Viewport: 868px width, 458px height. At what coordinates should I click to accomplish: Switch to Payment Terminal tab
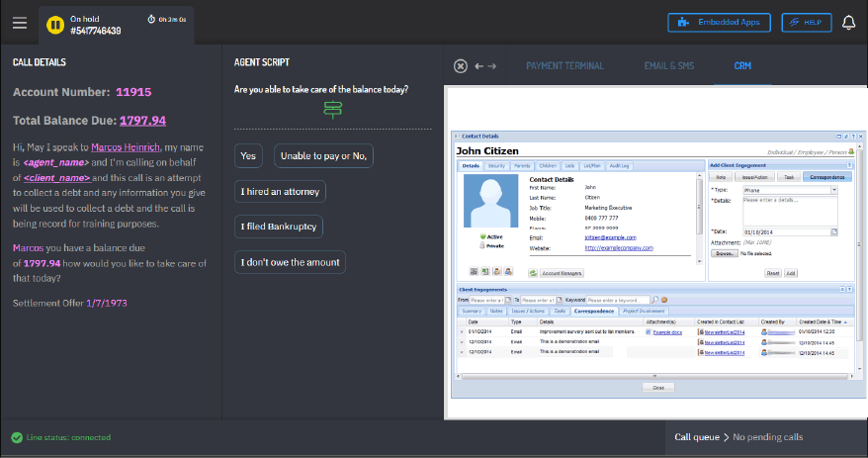click(x=564, y=66)
